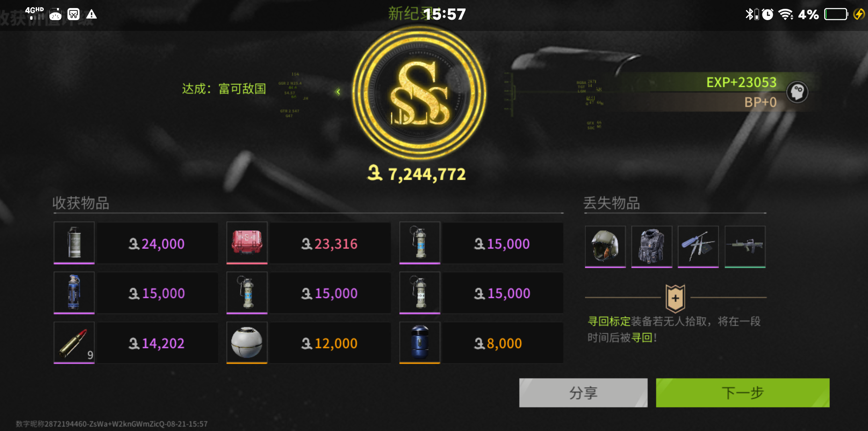The height and width of the screenshot is (431, 868).
Task: Select the red medical case loot item
Action: tap(247, 243)
